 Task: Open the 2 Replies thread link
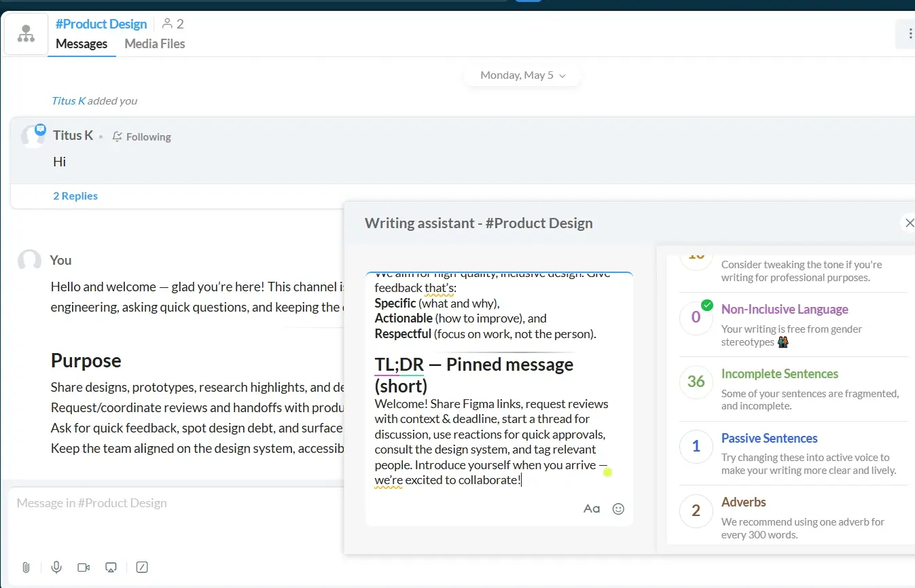(75, 196)
